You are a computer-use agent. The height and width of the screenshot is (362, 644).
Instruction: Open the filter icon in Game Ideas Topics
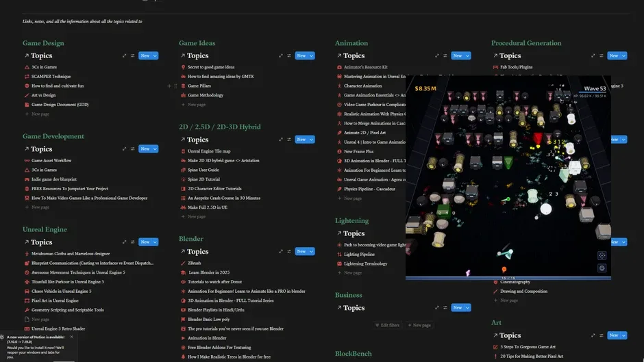289,56
